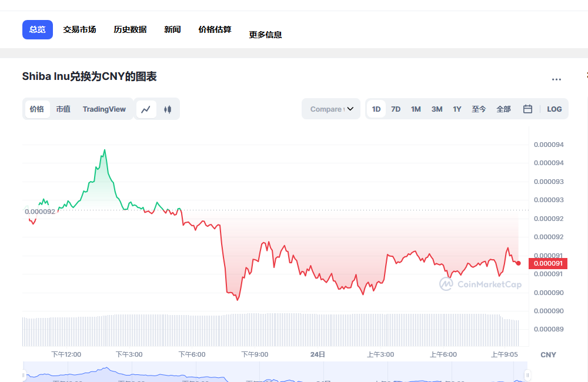
Task: Click the 下午3:00 time axis label
Action: pos(129,354)
